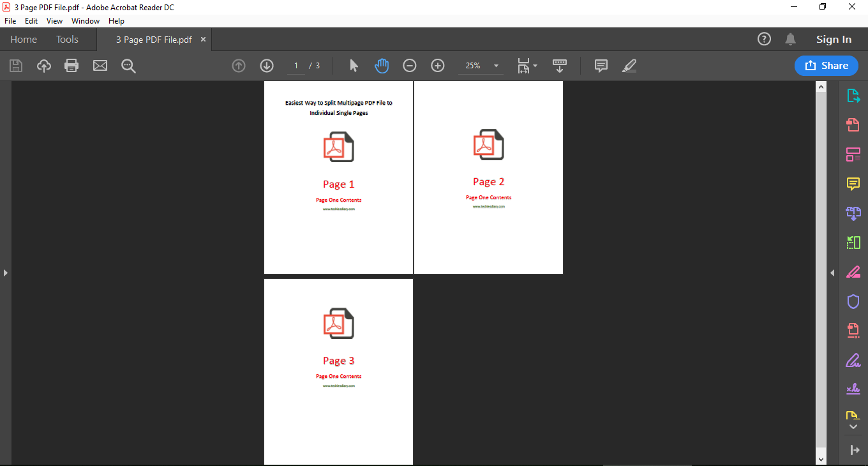Activate the Hand pan tool

(x=382, y=66)
